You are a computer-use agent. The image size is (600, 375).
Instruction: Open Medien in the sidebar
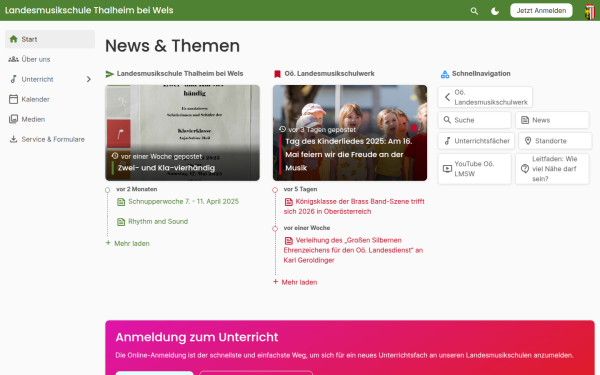point(50,119)
